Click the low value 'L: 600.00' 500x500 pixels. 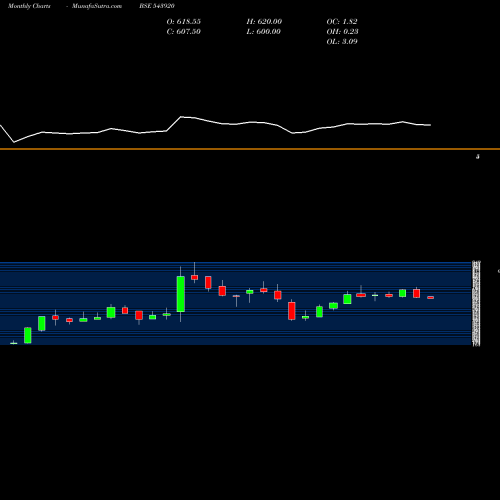[263, 32]
